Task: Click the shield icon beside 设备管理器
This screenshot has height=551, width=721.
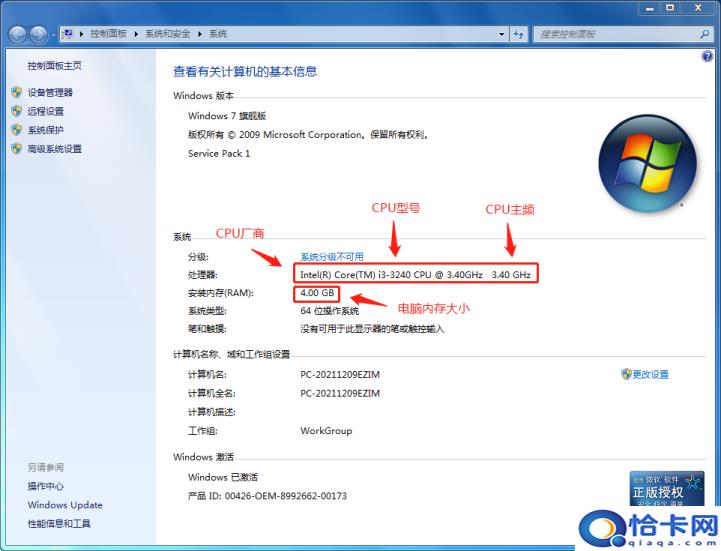Action: pyautogui.click(x=17, y=92)
